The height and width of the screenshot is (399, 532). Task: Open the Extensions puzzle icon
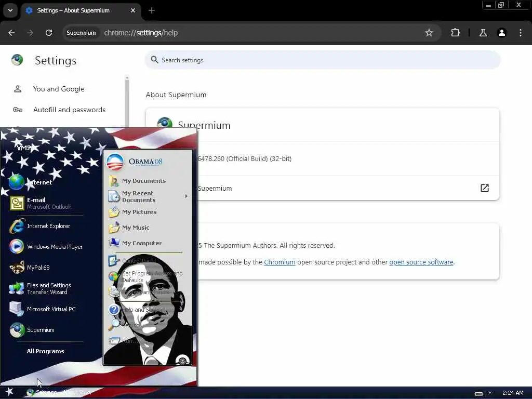click(455, 33)
